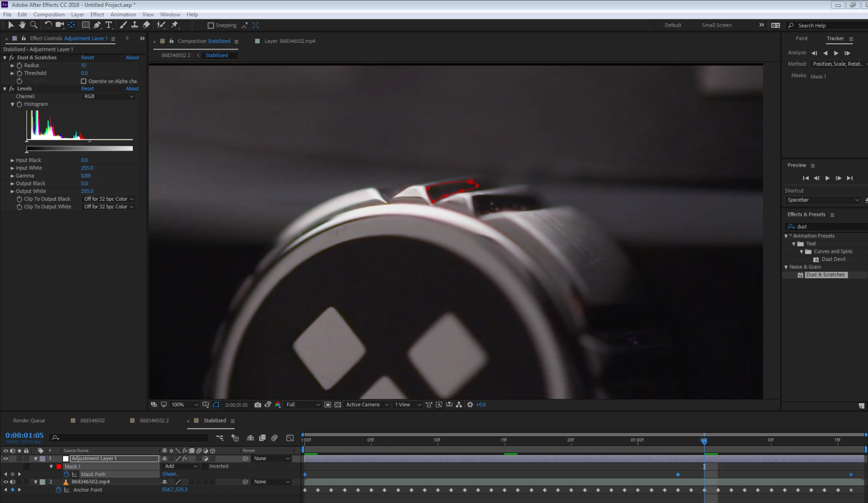The width and height of the screenshot is (868, 503).
Task: Select the Clone Stamp tool
Action: (134, 25)
